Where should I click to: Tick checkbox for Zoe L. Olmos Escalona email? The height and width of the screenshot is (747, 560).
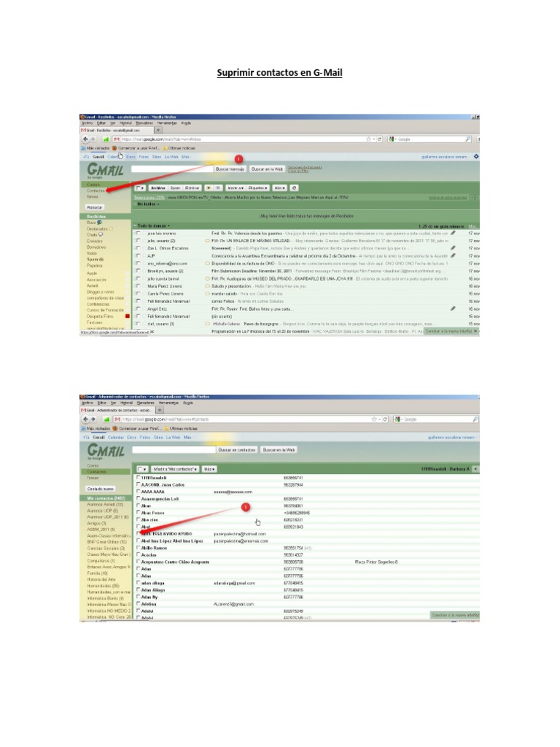click(138, 248)
